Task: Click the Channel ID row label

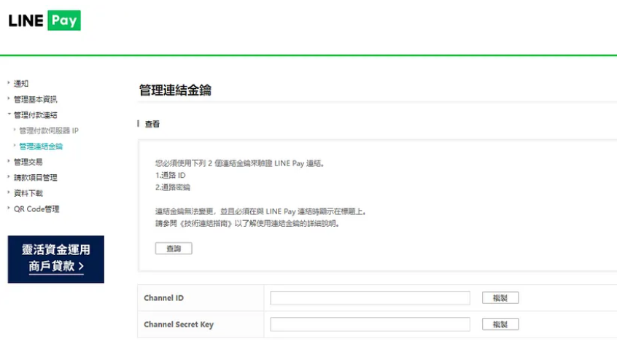Action: coord(163,298)
